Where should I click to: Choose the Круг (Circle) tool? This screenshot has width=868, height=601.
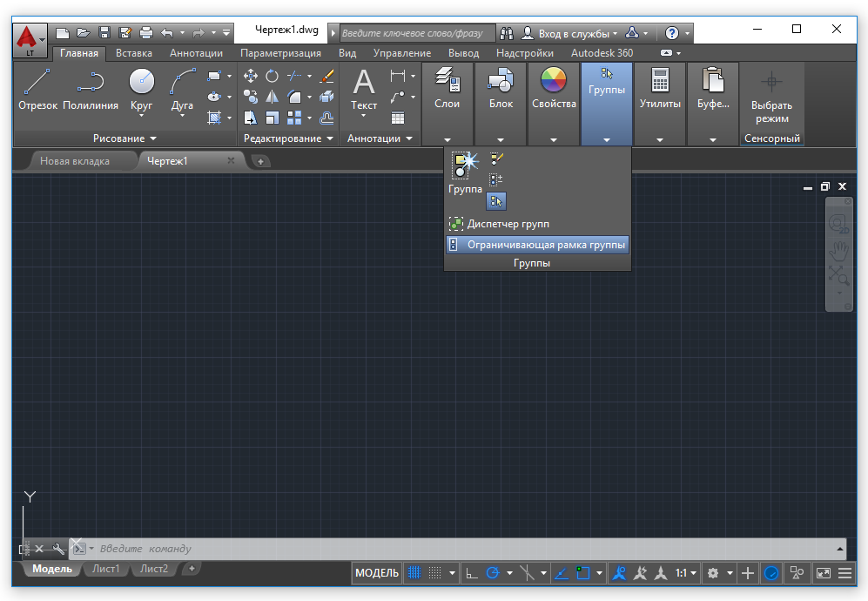tap(142, 89)
